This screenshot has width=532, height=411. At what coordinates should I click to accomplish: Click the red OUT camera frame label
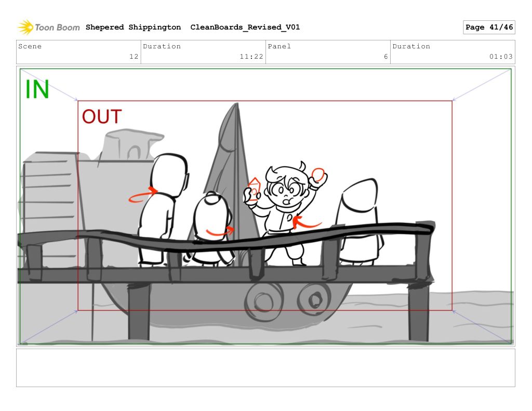[102, 117]
